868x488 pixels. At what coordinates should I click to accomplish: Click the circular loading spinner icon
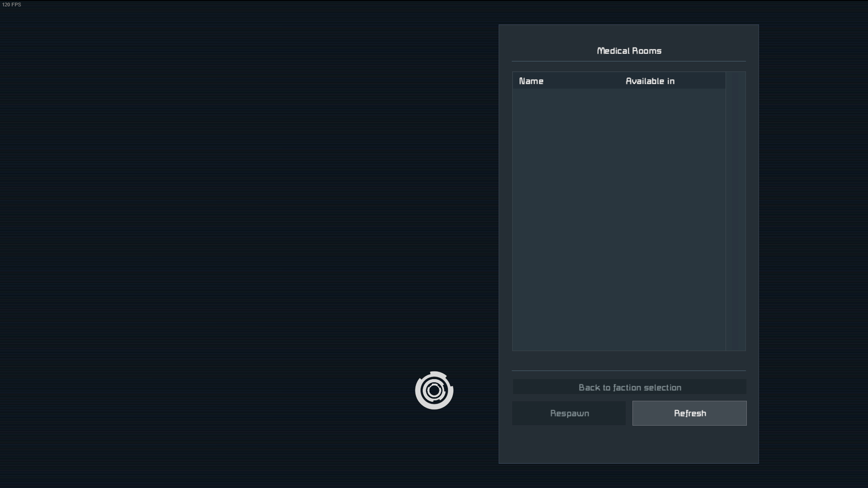(434, 390)
